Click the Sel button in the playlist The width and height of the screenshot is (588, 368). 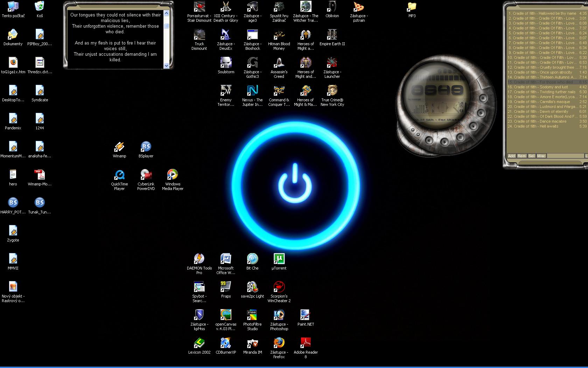click(x=531, y=156)
